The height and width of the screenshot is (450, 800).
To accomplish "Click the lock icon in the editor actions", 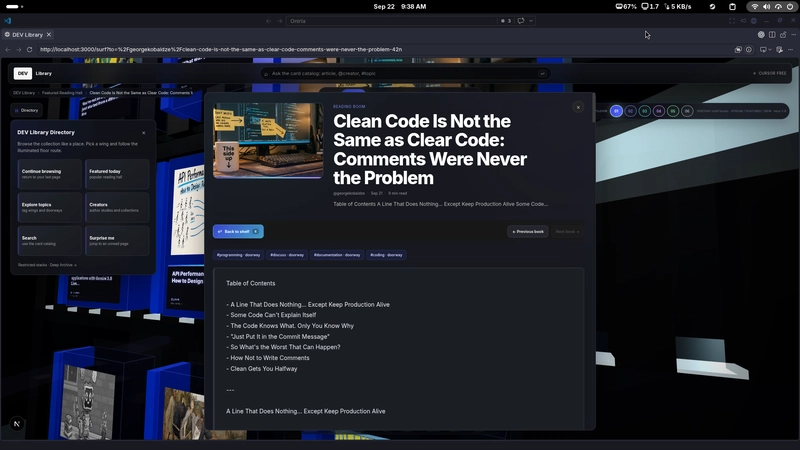I will [x=783, y=35].
